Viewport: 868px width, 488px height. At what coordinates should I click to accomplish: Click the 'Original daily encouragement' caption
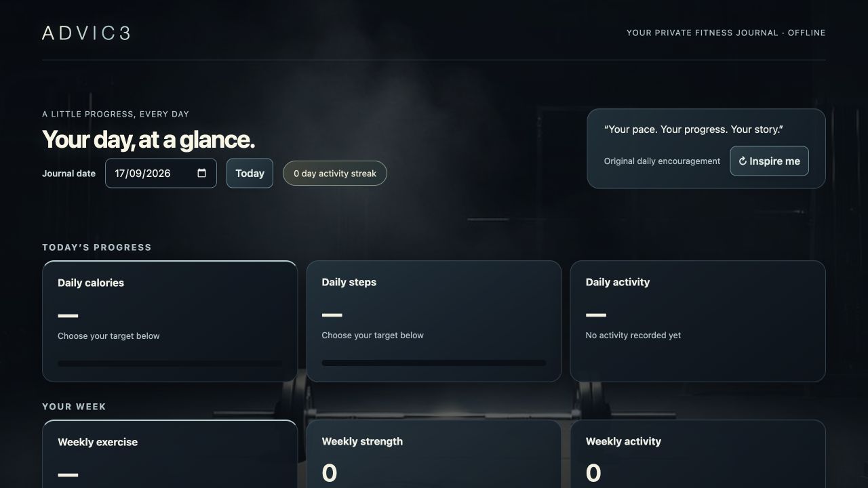[x=662, y=161]
